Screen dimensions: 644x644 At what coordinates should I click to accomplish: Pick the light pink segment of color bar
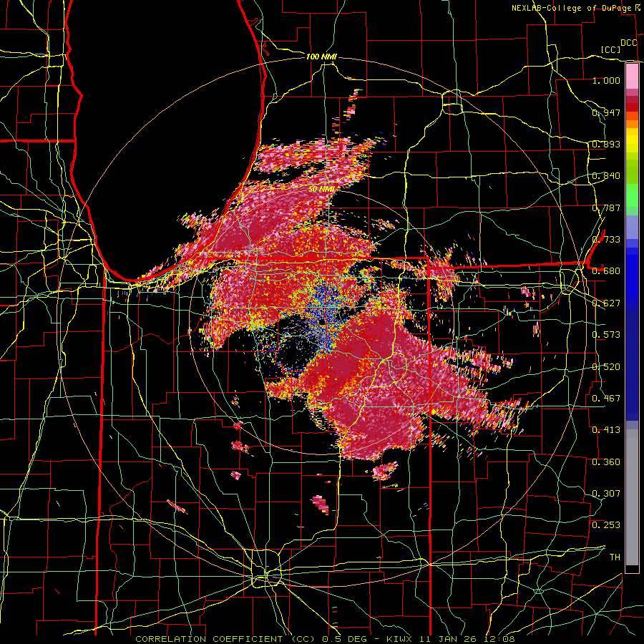[632, 77]
